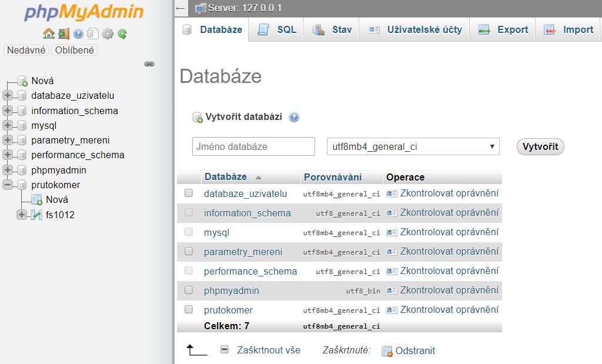This screenshot has width=602, height=364.
Task: Click the Vytvořit button
Action: pyautogui.click(x=540, y=146)
